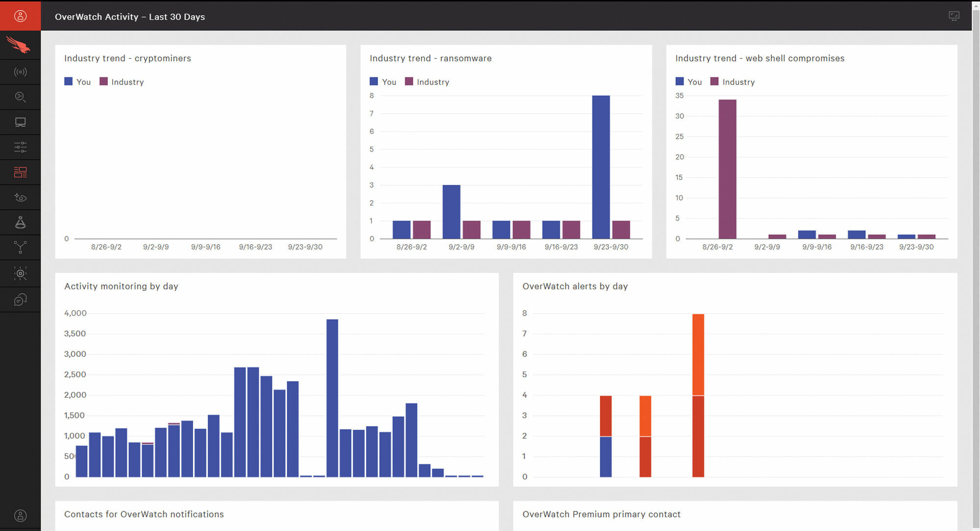Open the Activity radio-wave sidebar icon
Image resolution: width=980 pixels, height=531 pixels.
(x=20, y=72)
